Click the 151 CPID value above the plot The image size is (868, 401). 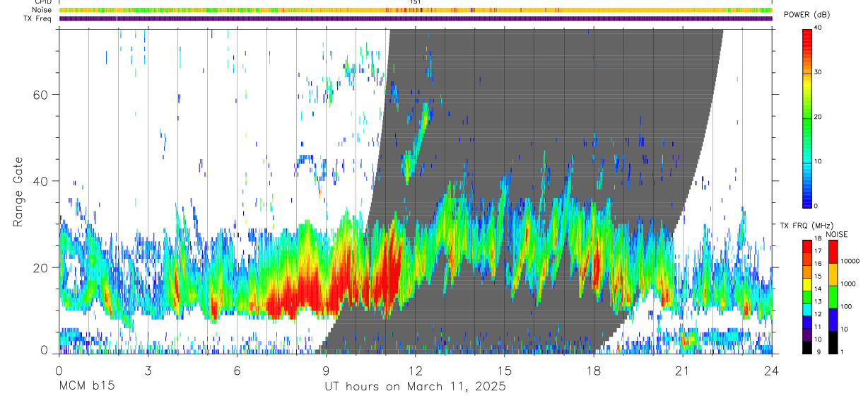pos(416,2)
